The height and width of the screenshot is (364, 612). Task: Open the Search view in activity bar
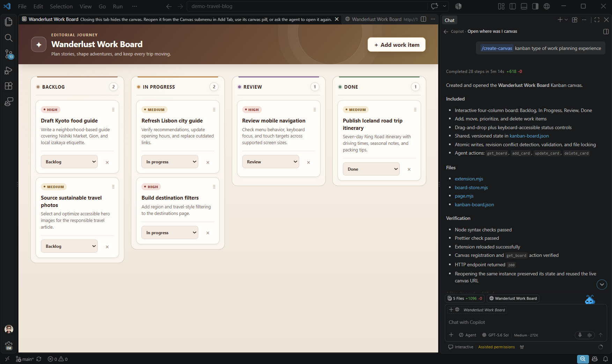pos(9,38)
